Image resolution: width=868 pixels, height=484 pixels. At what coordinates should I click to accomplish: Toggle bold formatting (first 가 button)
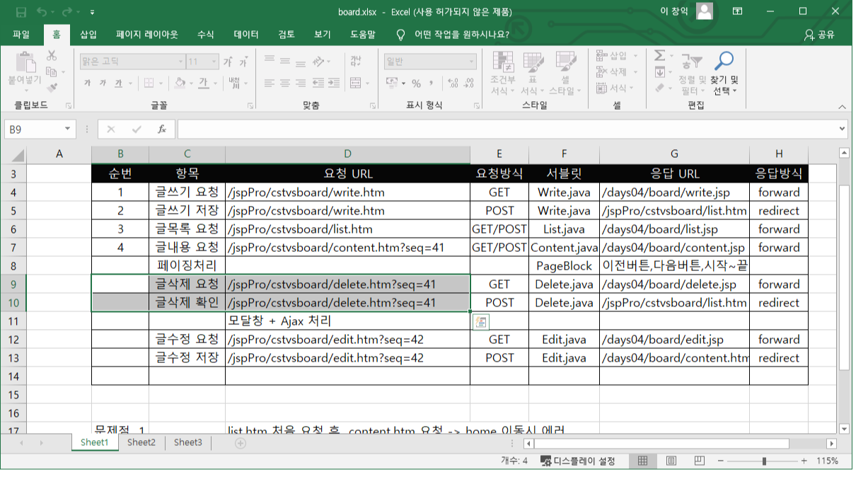pyautogui.click(x=88, y=83)
